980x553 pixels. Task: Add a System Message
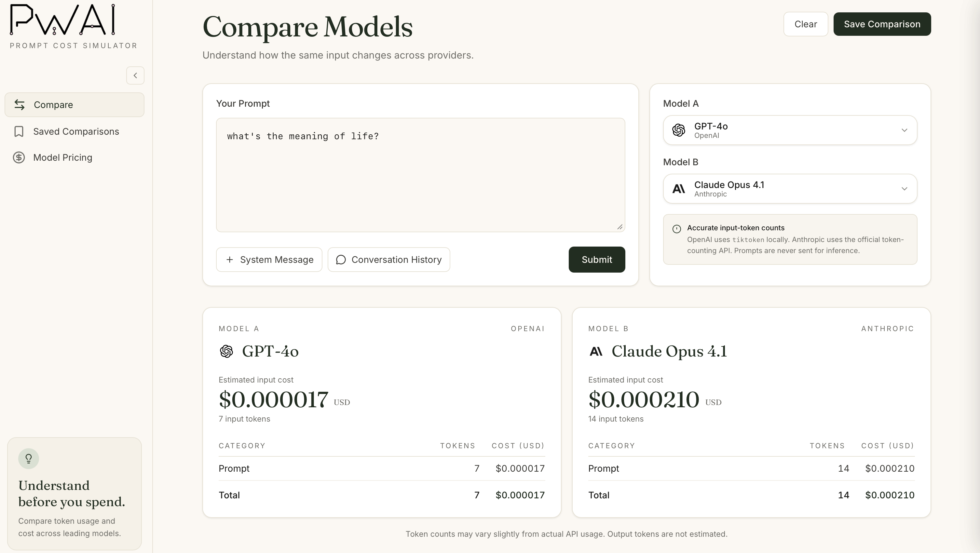(269, 259)
